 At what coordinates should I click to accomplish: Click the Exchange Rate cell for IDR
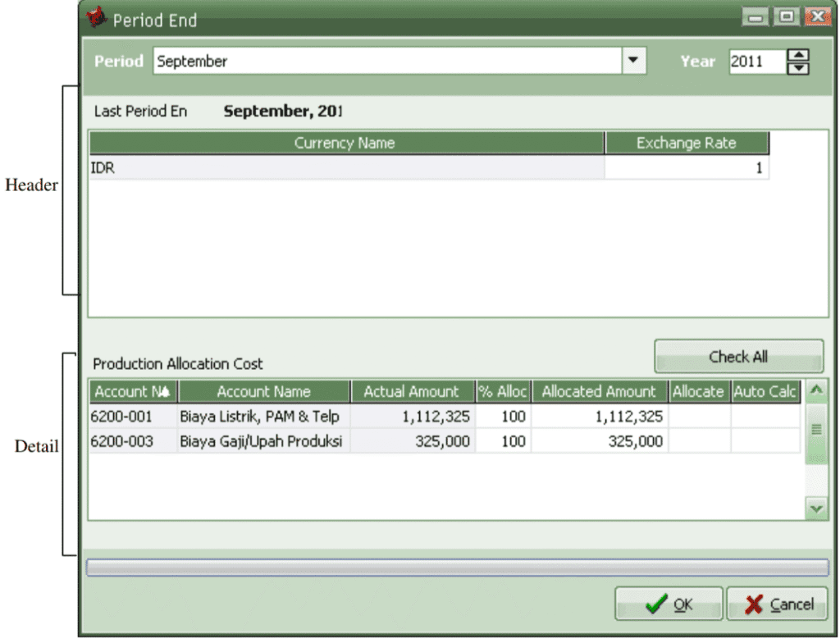pos(687,168)
